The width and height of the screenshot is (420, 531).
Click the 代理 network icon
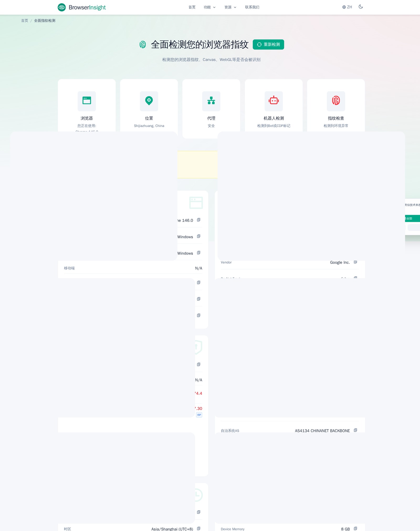point(211,101)
